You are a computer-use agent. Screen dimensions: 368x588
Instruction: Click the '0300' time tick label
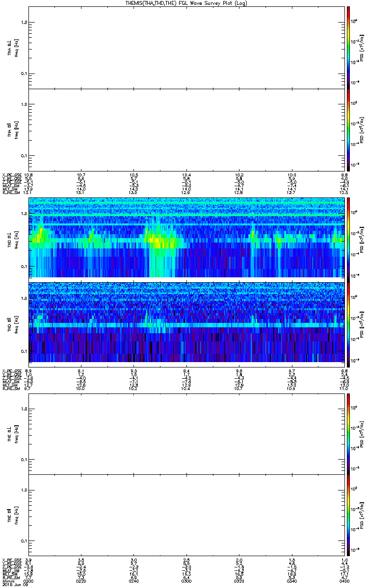pos(186,580)
